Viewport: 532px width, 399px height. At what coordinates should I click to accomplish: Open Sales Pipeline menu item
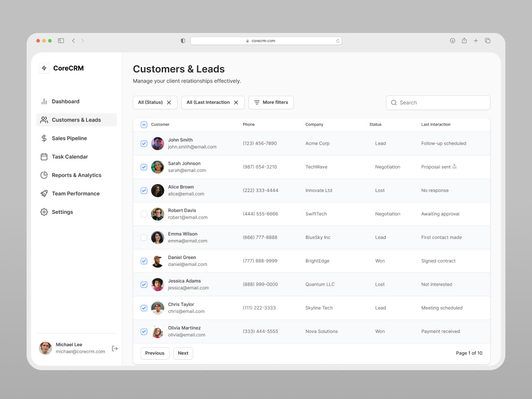tap(76, 138)
